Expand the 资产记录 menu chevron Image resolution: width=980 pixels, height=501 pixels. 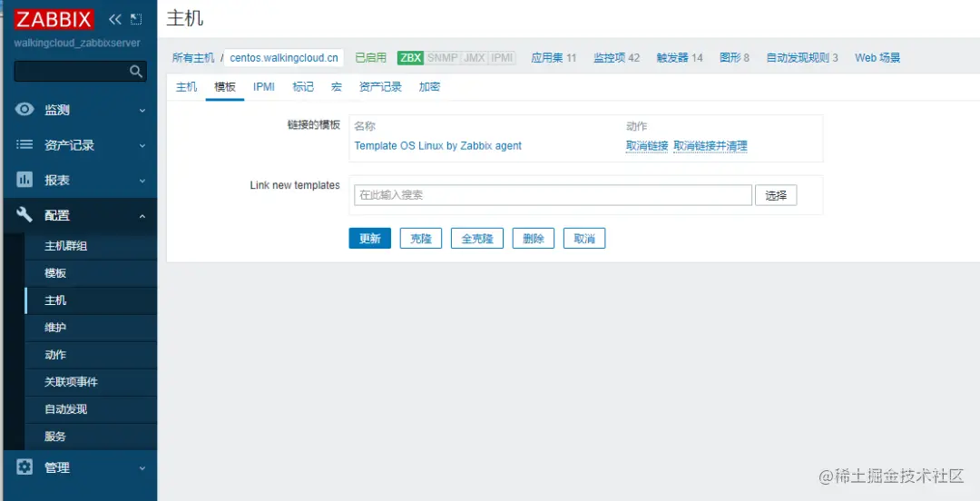[x=142, y=146]
